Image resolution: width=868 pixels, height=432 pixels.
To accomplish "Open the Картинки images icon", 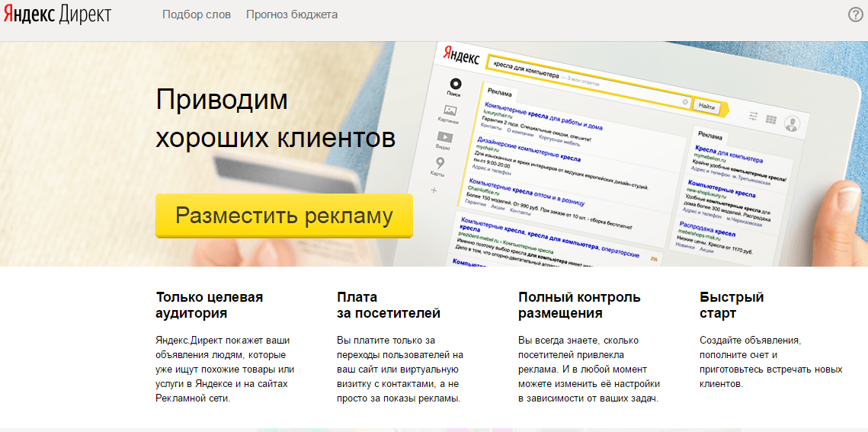I will (x=448, y=111).
